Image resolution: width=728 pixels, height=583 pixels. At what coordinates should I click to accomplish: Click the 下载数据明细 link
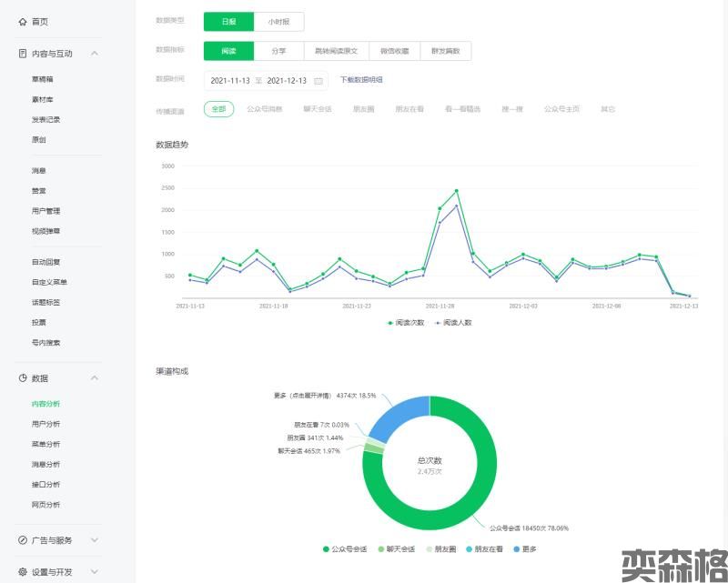click(361, 80)
